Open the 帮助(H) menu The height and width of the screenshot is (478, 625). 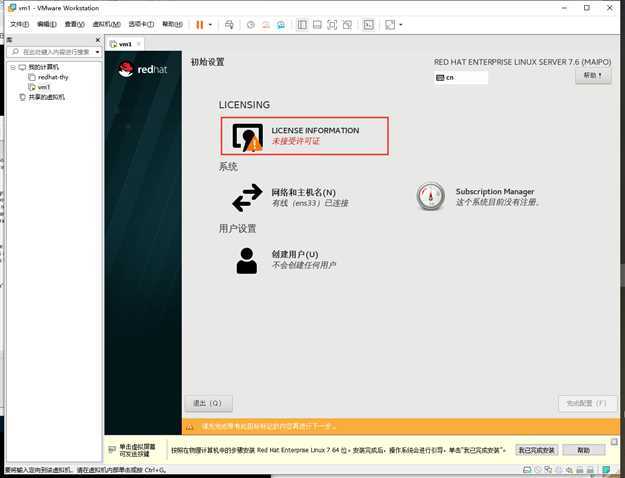pos(172,24)
